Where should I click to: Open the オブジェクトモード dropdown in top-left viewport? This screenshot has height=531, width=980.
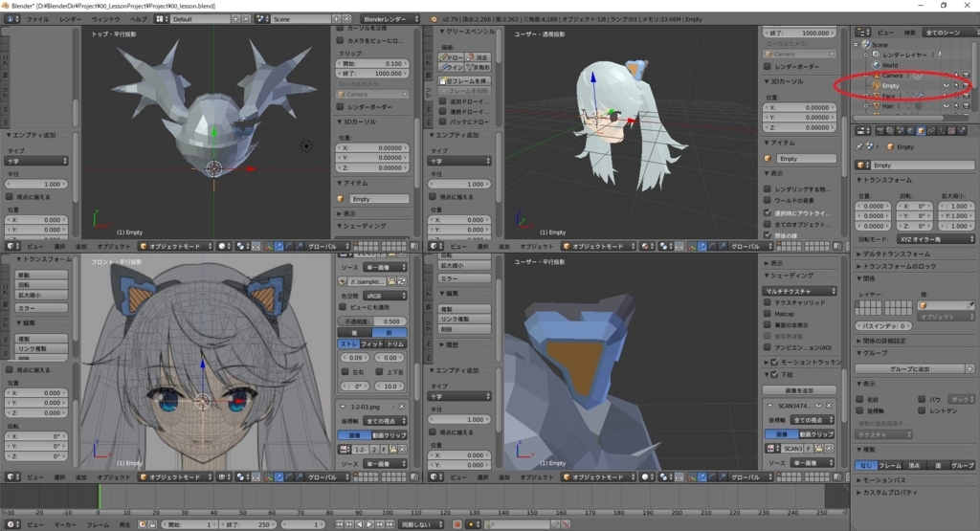coord(175,246)
